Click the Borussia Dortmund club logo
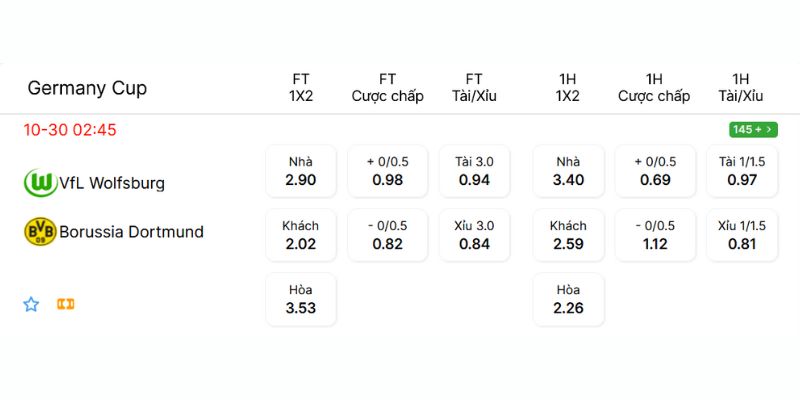Screen dimensions: 800x400 [40, 231]
